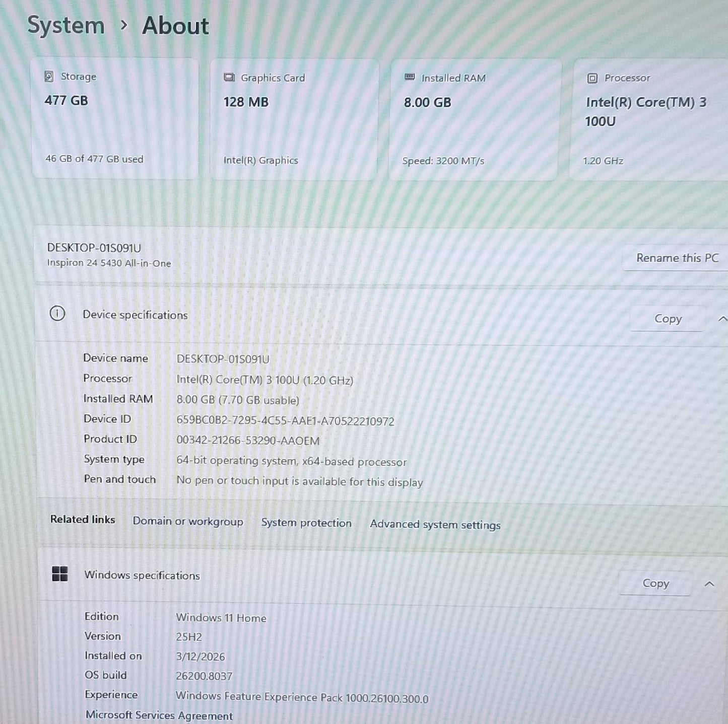Open the Microsoft Services Agreement
This screenshot has width=728, height=724.
coord(160,715)
